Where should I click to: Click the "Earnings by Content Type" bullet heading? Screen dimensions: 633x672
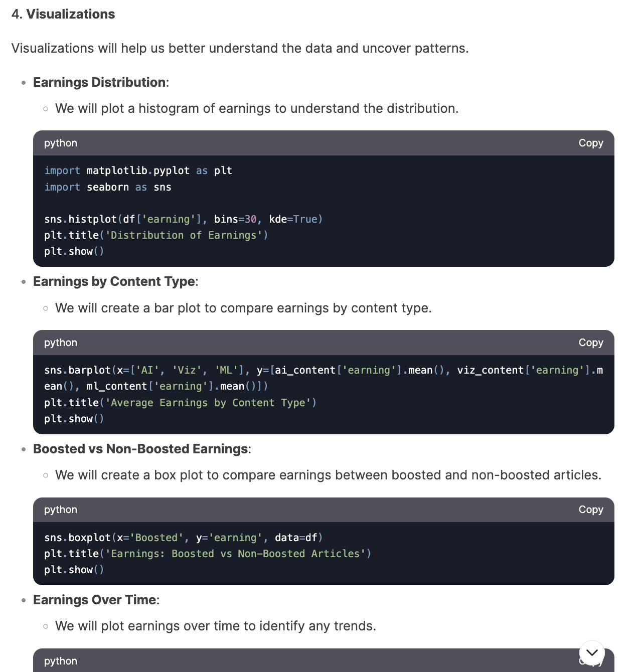click(114, 281)
